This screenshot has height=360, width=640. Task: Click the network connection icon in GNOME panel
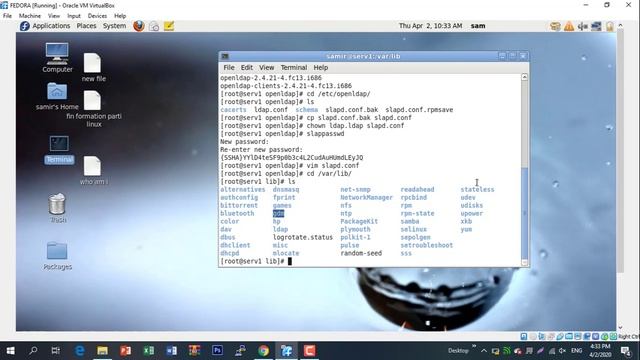(x=596, y=26)
